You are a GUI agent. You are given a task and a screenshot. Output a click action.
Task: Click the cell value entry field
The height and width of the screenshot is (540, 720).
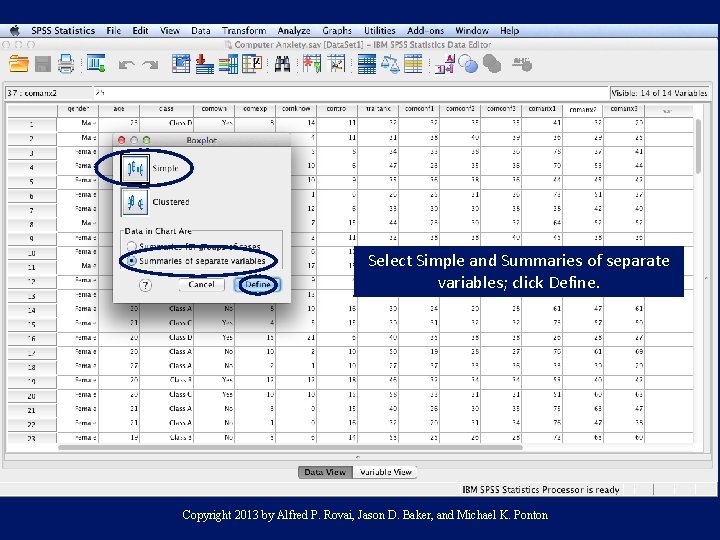[351, 93]
